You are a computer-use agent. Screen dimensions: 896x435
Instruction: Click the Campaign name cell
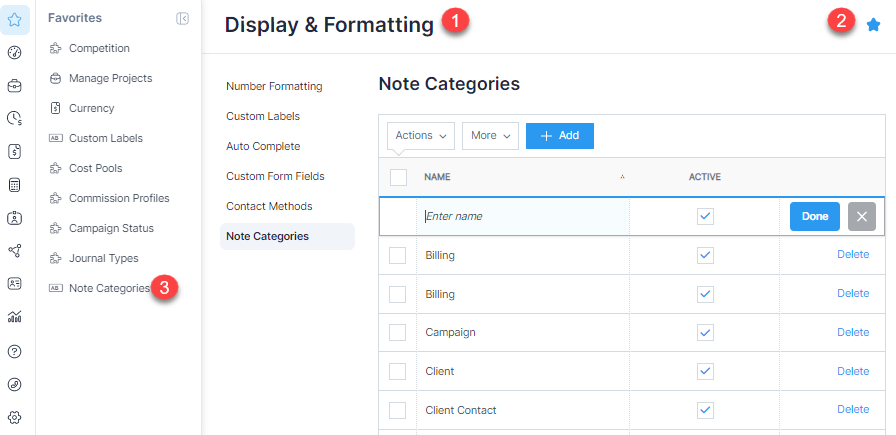pos(523,333)
